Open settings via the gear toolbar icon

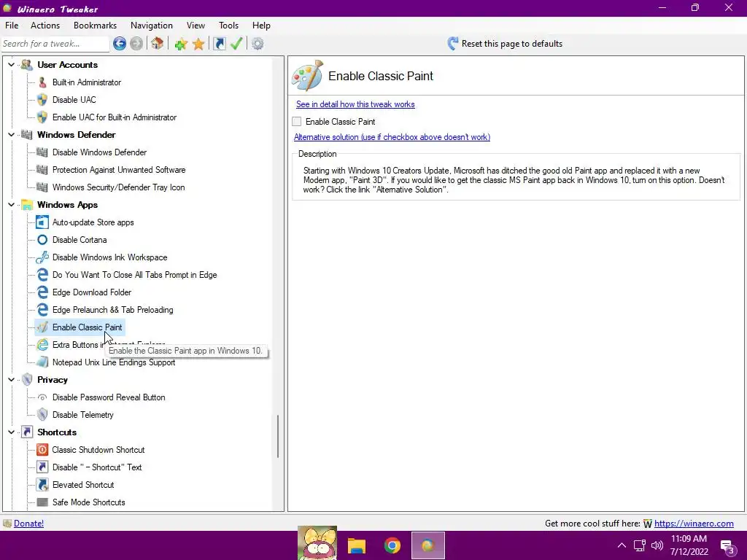click(x=258, y=44)
